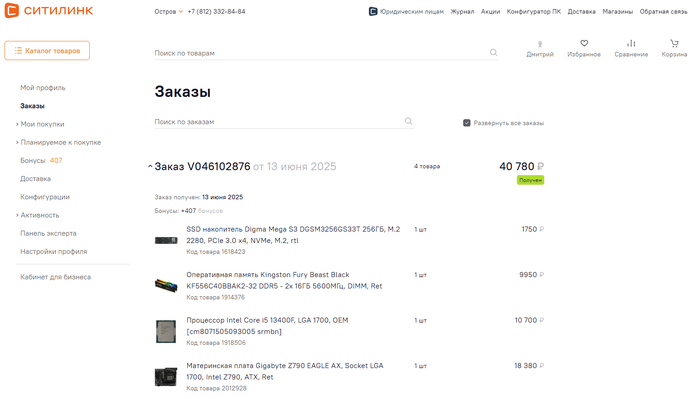
Task: Open the Юридическим лицам link
Action: click(x=406, y=12)
